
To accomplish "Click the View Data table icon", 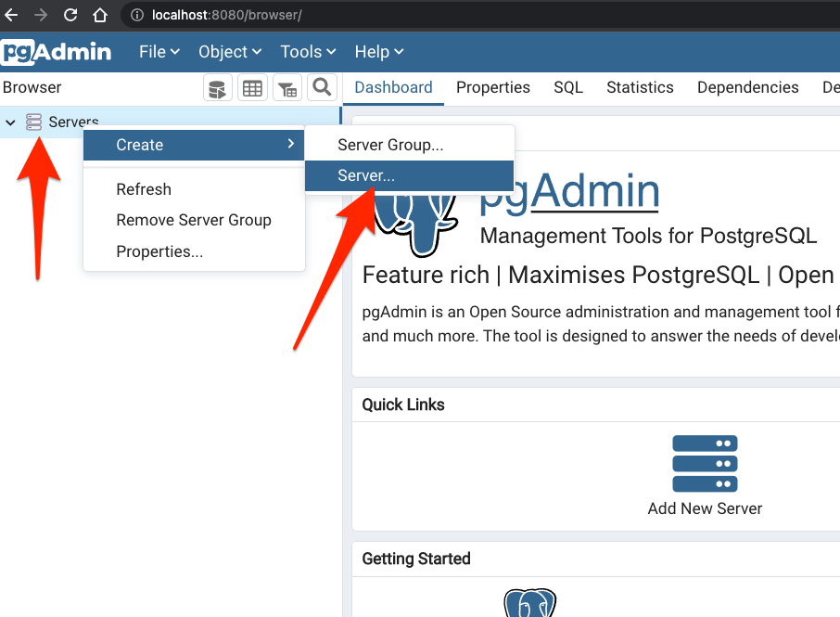I will click(x=252, y=88).
